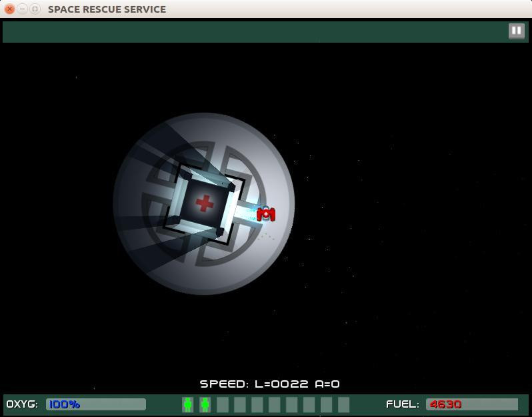Image resolution: width=532 pixels, height=417 pixels.
Task: Pause the game with the pause button
Action: [517, 31]
